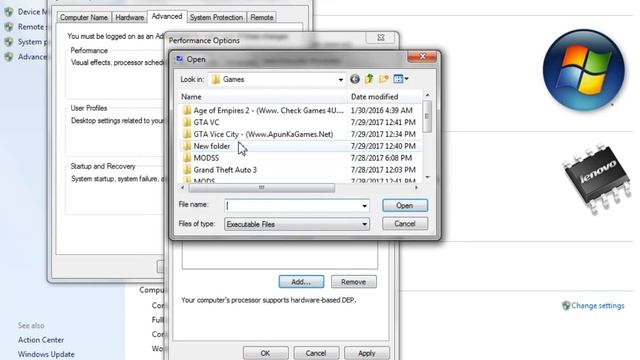Select 'New folder' row name

click(x=212, y=146)
